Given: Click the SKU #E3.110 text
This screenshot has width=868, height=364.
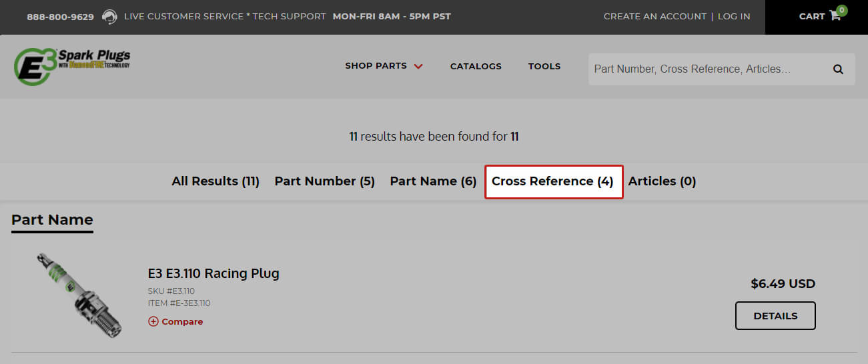Looking at the screenshot, I should click(171, 291).
